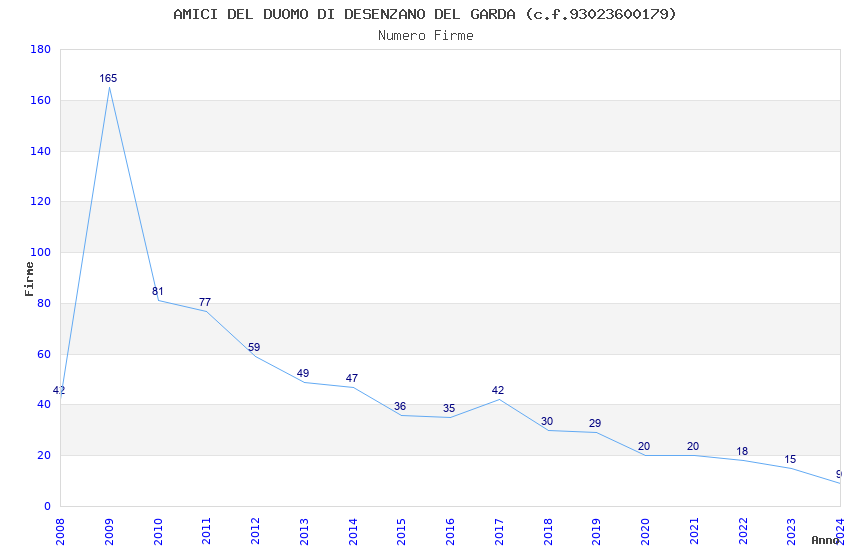
Task: Select the data label 20 for 2020
Action: pos(644,446)
